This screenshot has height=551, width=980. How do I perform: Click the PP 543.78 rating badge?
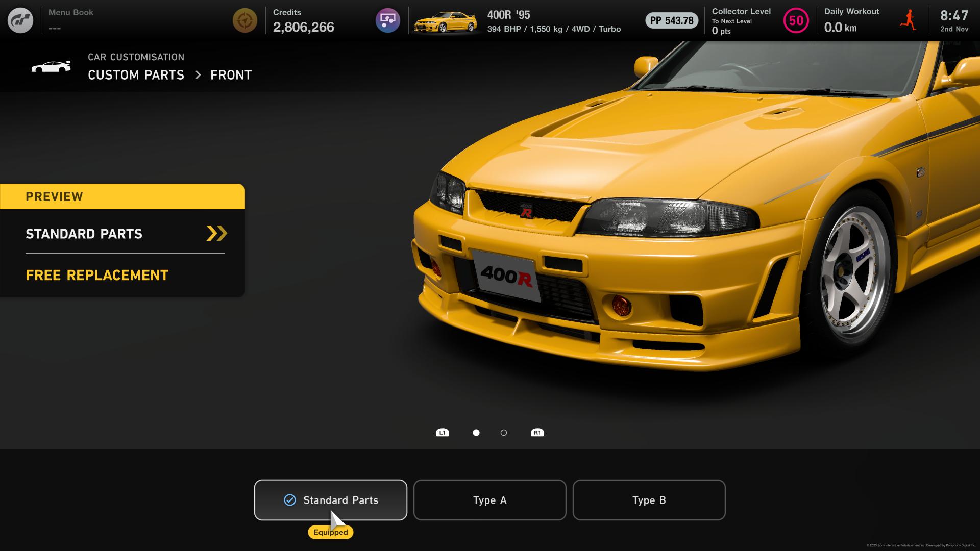click(672, 20)
